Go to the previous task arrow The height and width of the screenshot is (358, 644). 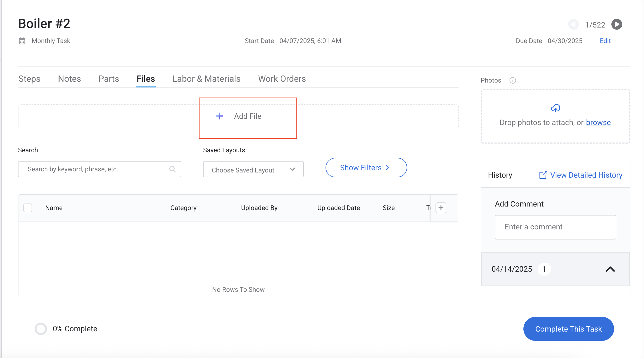(573, 24)
